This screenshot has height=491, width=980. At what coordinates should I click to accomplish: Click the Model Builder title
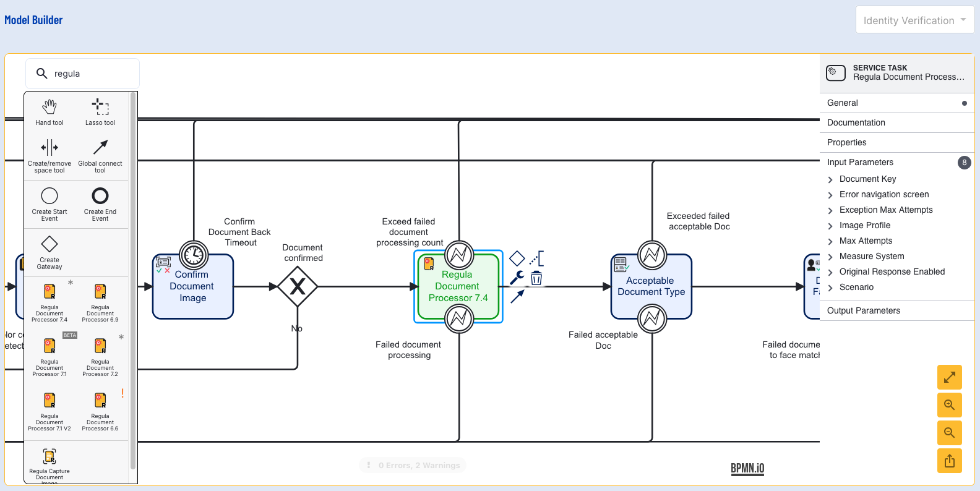click(33, 20)
